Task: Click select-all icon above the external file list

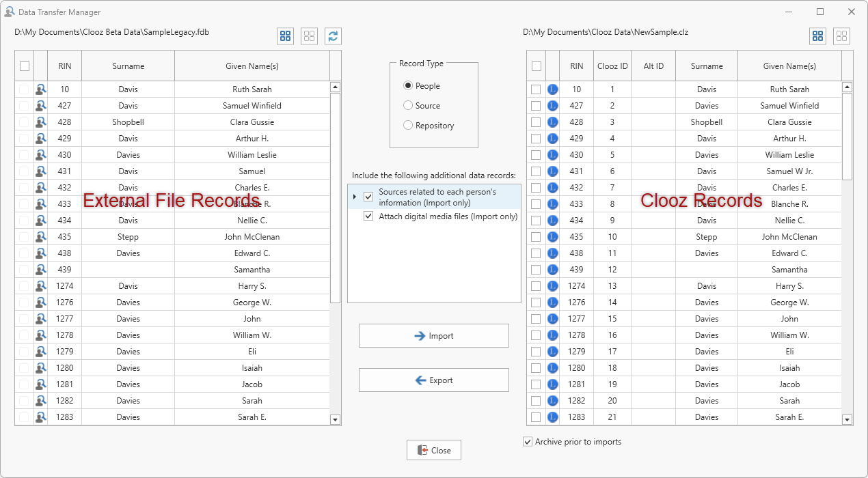Action: [x=286, y=36]
